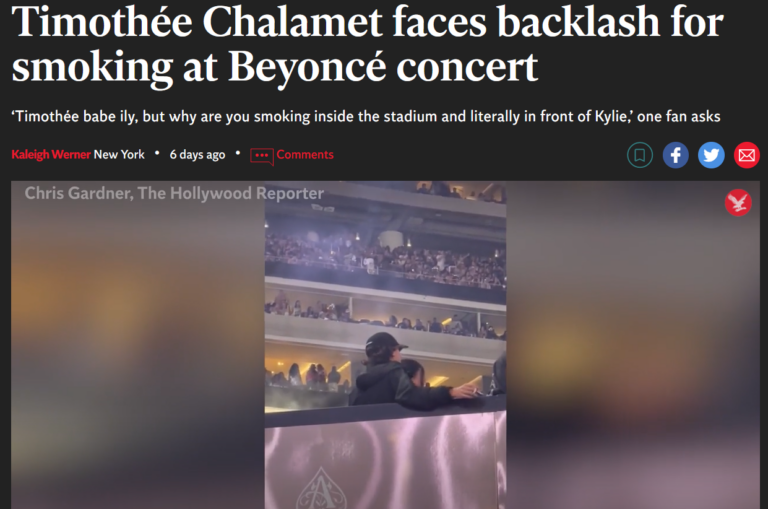
Task: Click the red speech bubble comments icon
Action: [x=262, y=156]
